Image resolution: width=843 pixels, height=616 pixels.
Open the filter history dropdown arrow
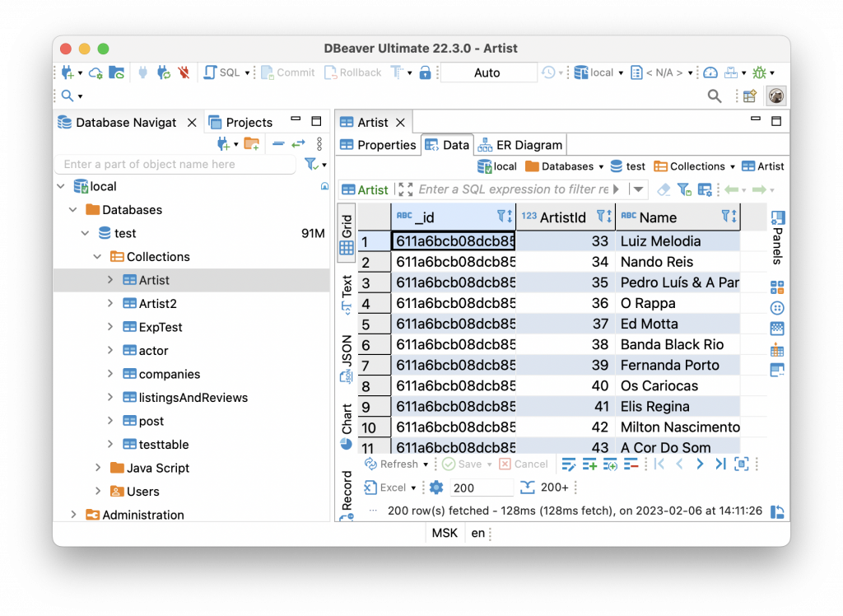pos(638,189)
